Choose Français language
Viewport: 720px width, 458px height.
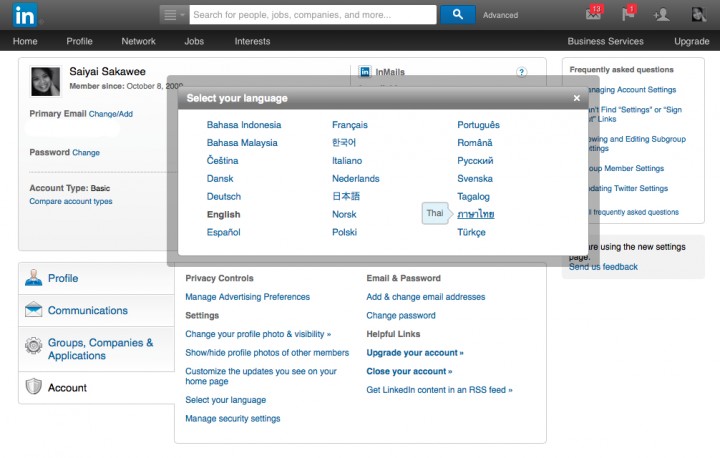pos(349,125)
